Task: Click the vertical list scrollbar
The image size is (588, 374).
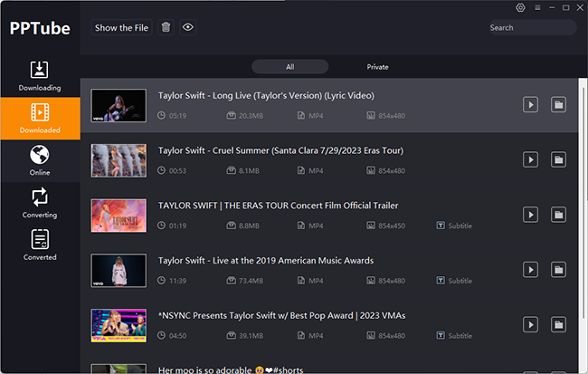Action: pos(583,203)
